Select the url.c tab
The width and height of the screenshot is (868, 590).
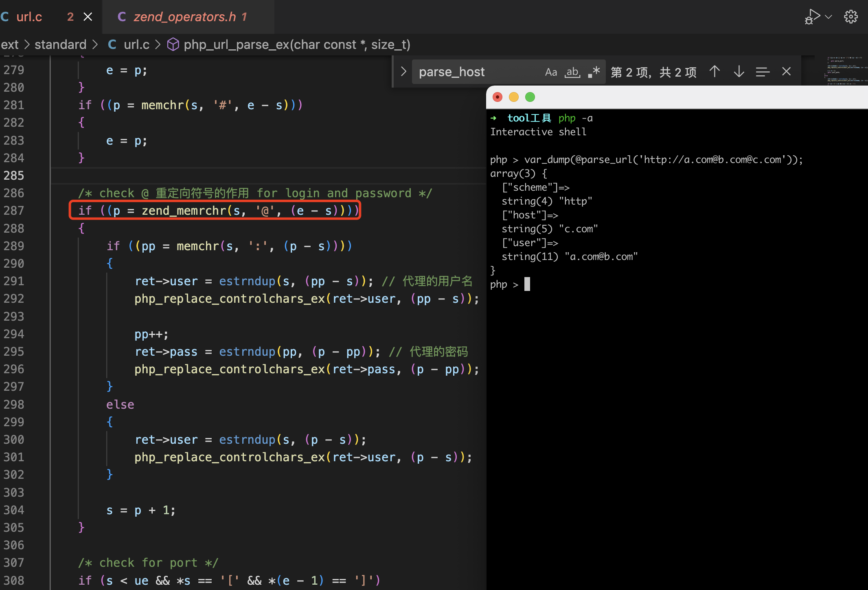coord(29,17)
